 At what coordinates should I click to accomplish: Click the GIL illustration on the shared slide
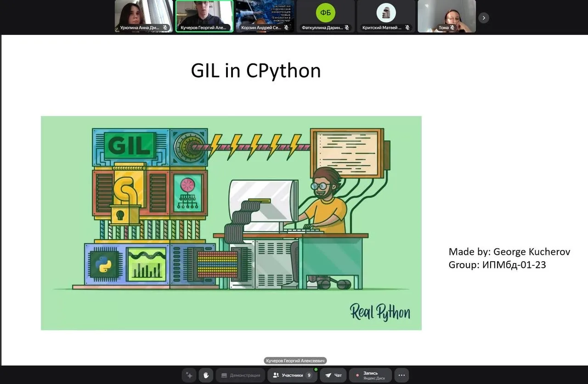[231, 223]
